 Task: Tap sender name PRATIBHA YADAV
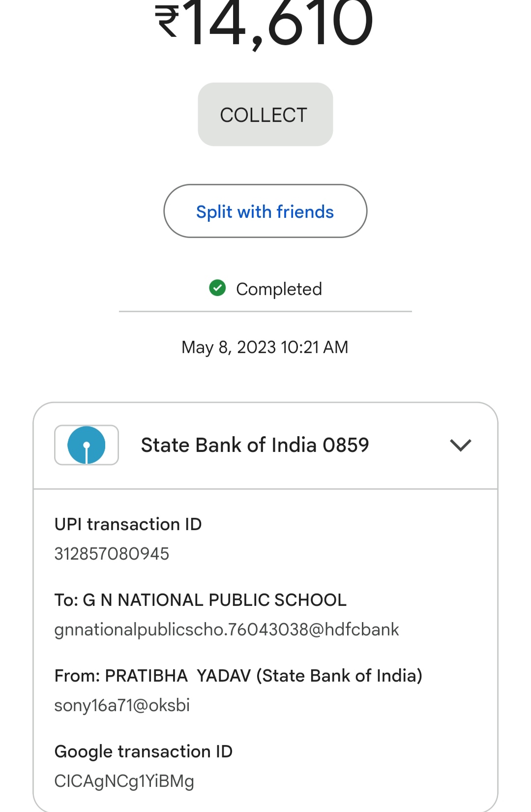coord(178,676)
